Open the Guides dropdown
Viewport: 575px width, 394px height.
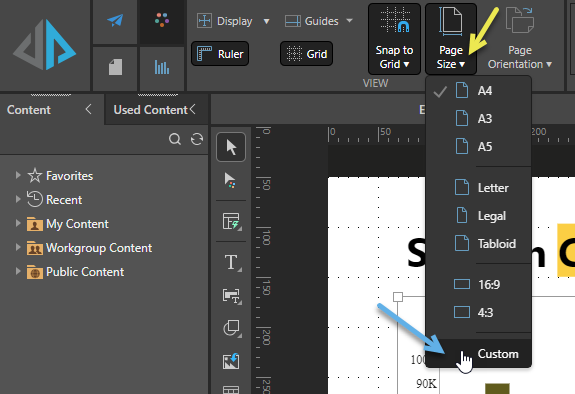319,21
